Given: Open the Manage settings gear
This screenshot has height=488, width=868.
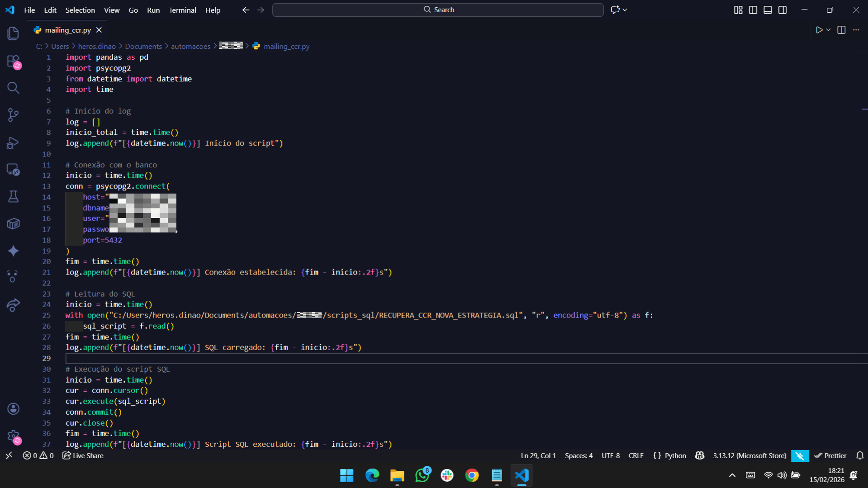Looking at the screenshot, I should point(14,437).
